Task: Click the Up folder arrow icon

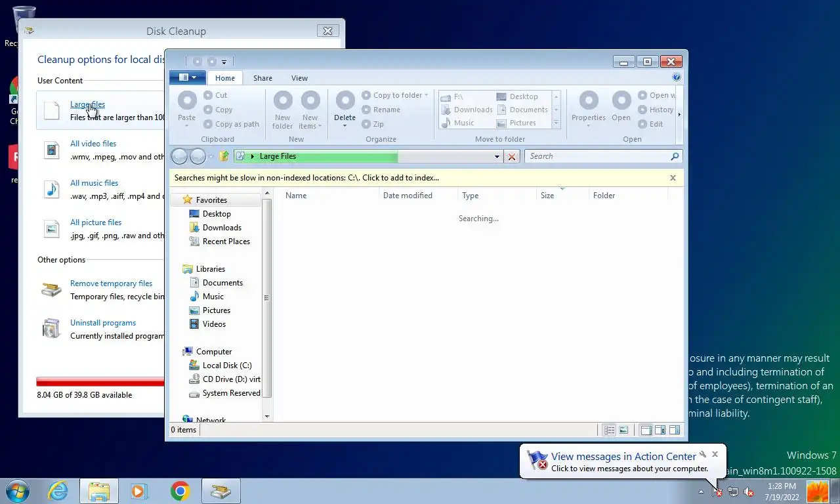Action: [x=224, y=156]
